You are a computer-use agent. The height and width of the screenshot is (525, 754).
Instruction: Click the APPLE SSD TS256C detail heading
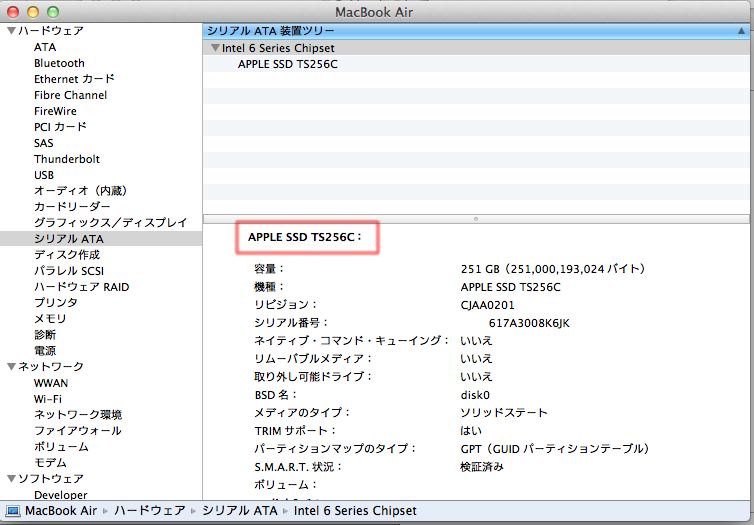(x=305, y=237)
